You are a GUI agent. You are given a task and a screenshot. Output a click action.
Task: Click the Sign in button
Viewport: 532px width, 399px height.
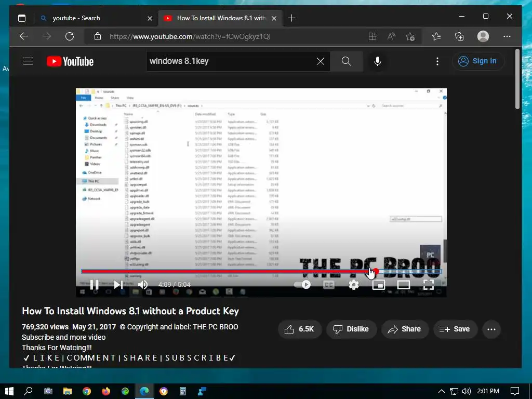tap(478, 61)
